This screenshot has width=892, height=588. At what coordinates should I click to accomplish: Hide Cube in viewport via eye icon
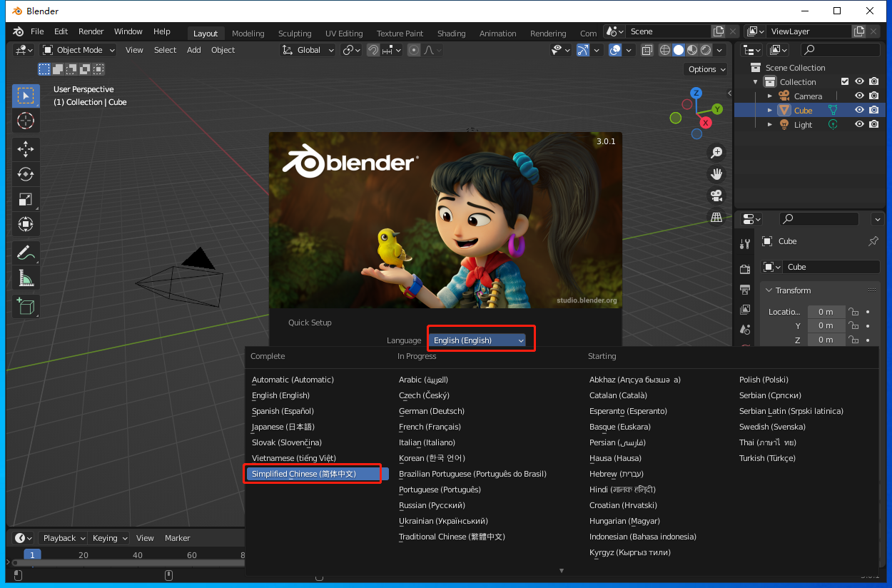point(859,110)
